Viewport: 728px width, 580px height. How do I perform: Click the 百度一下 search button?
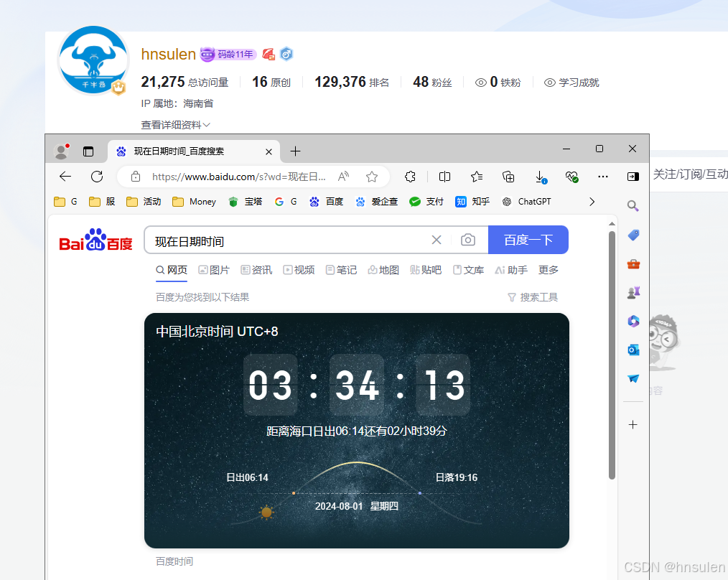coord(528,240)
